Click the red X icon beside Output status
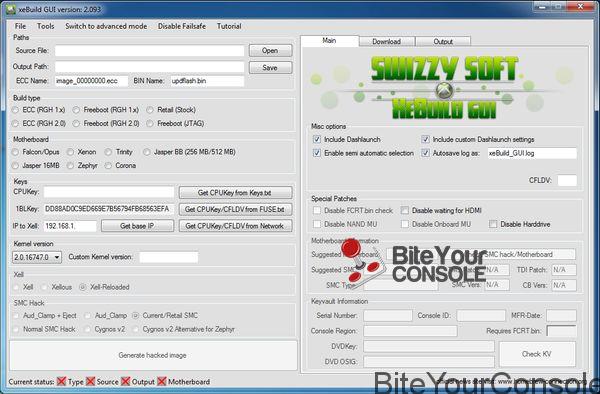 click(x=126, y=381)
